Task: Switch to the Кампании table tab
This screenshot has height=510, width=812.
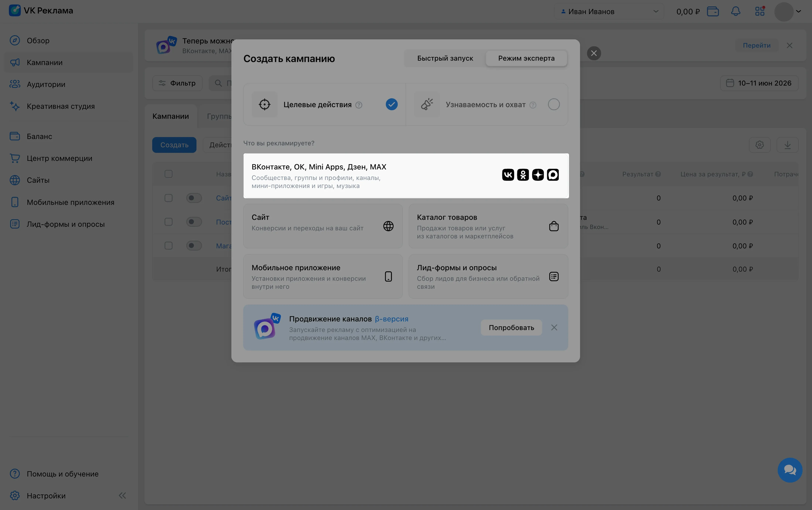Action: point(170,116)
